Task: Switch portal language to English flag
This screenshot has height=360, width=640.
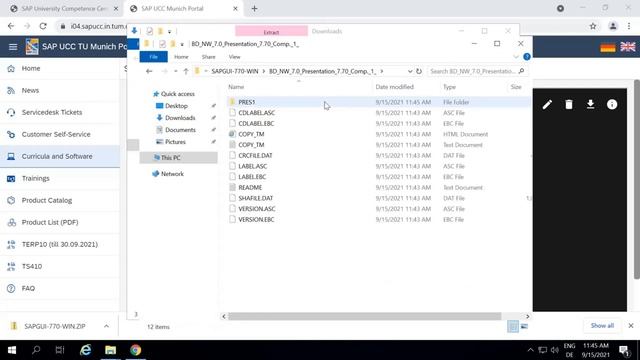Action: tap(628, 47)
